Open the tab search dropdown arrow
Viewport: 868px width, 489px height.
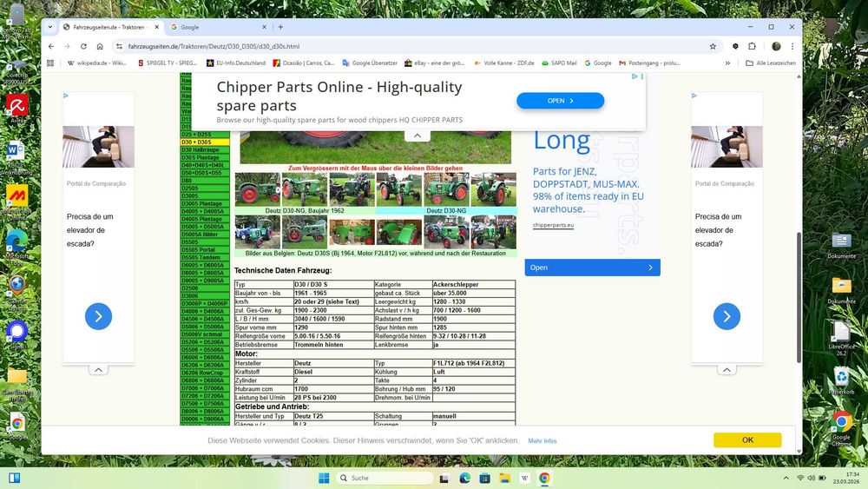click(50, 27)
